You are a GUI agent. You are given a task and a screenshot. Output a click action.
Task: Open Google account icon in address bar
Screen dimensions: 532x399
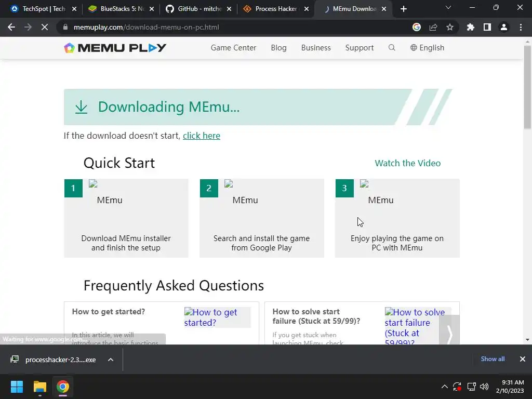[x=417, y=27]
